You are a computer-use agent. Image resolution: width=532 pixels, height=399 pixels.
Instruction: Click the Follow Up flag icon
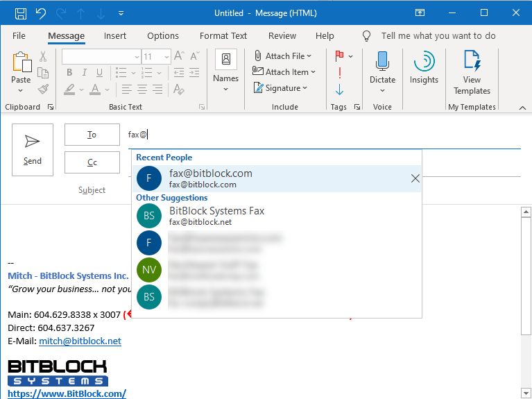tap(339, 56)
